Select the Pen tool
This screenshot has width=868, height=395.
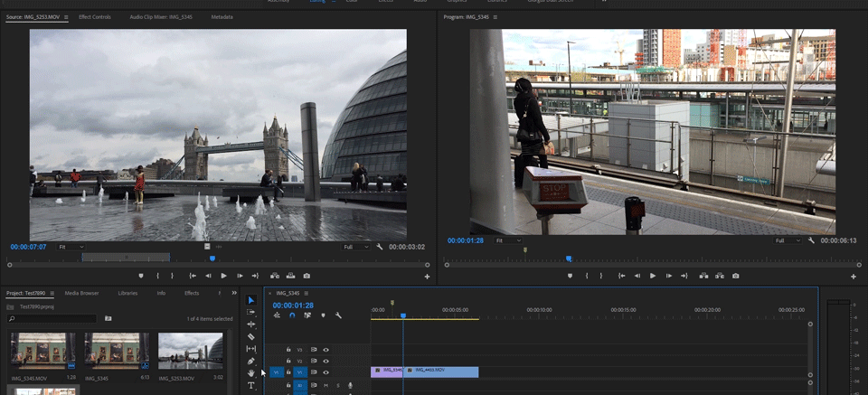(250, 361)
